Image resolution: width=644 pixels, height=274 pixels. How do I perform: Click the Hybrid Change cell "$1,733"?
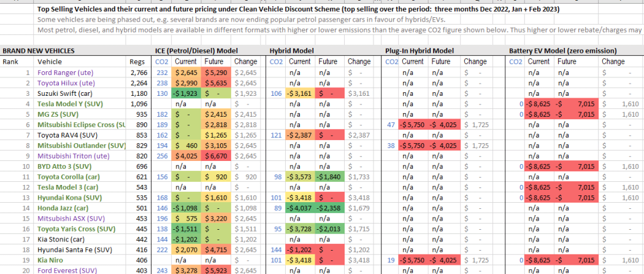[x=359, y=177]
